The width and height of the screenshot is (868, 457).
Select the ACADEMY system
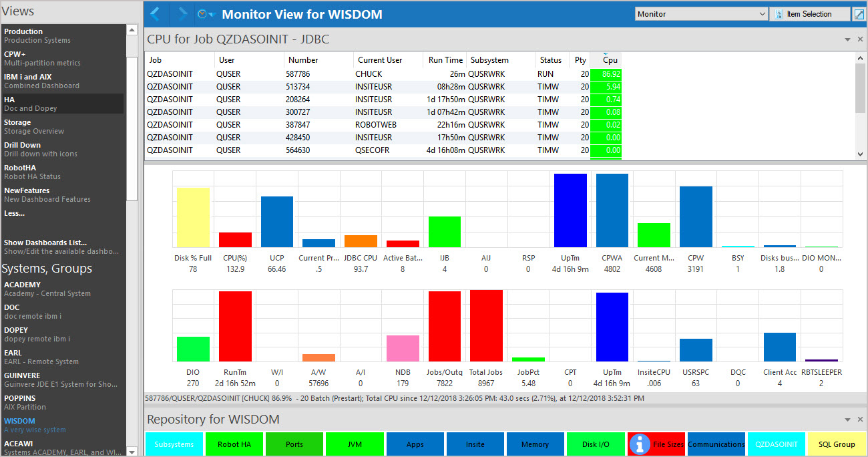[x=63, y=289]
